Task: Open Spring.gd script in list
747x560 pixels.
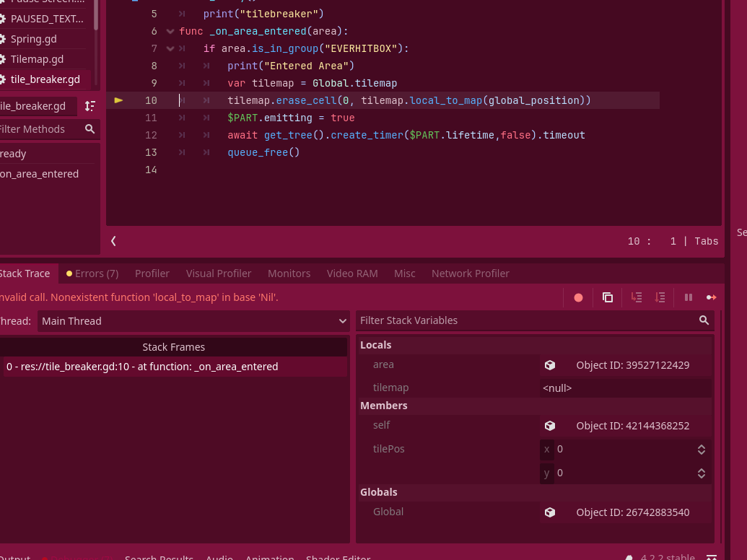Action: pyautogui.click(x=33, y=39)
